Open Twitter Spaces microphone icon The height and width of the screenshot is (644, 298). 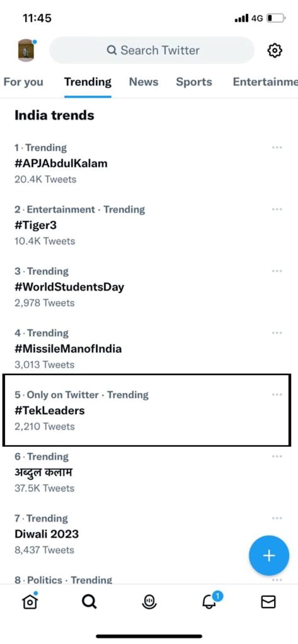click(149, 601)
